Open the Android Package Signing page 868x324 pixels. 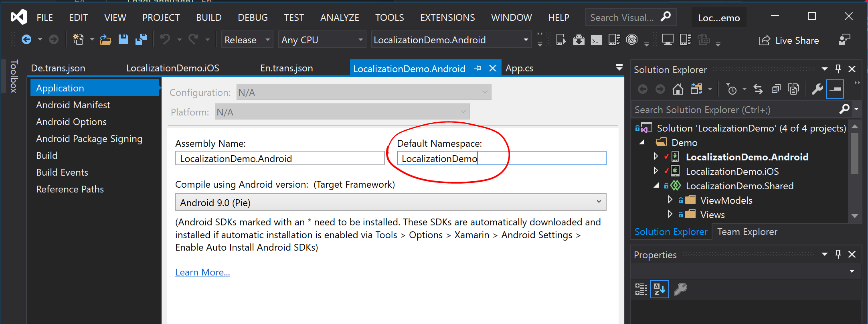(89, 138)
